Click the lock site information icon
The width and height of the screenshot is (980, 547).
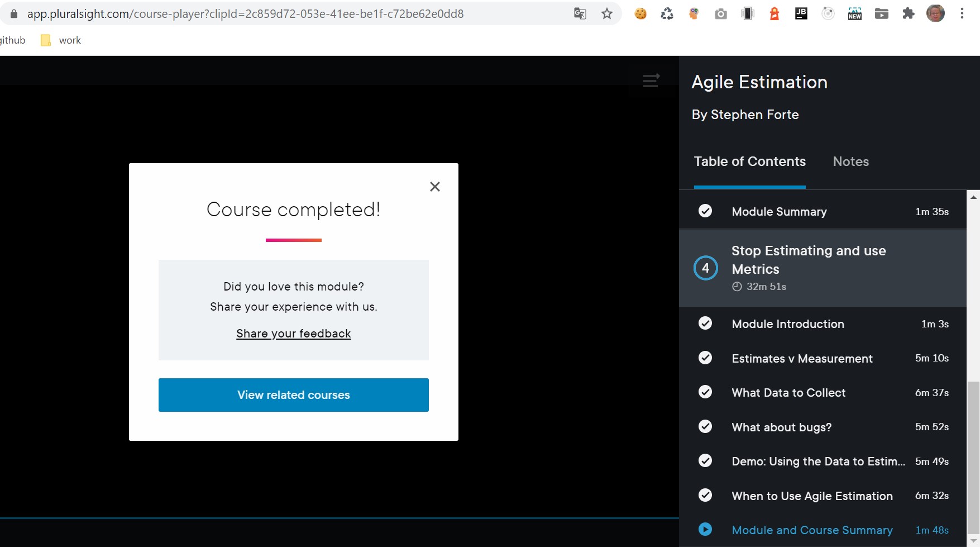click(14, 14)
